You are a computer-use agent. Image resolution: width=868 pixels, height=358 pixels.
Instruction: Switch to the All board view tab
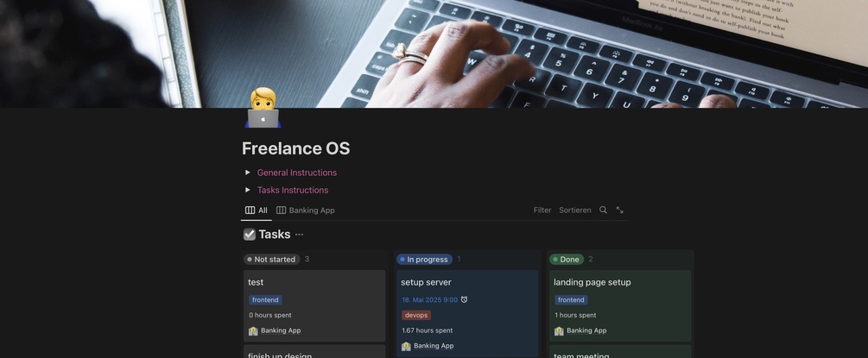coord(257,210)
